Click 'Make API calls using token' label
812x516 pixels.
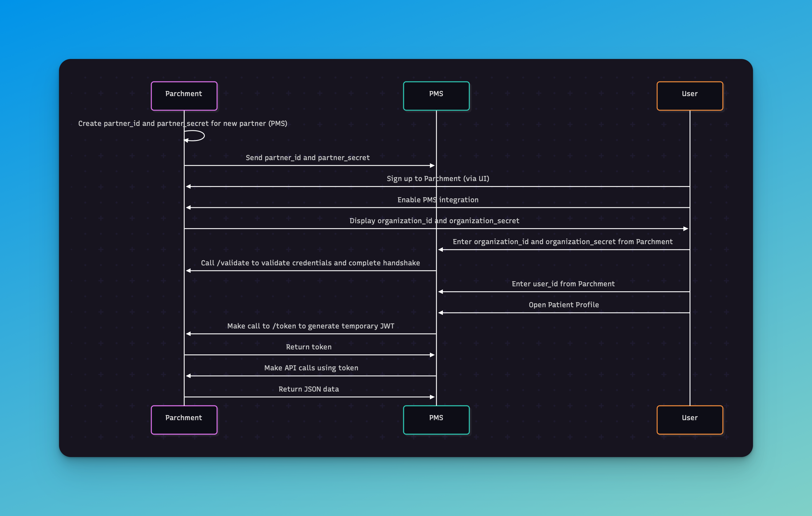[311, 368]
